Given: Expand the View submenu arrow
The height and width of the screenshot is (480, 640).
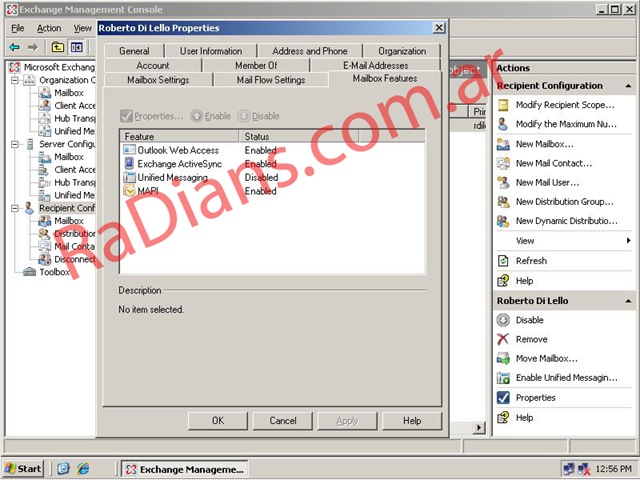Looking at the screenshot, I should pyautogui.click(x=628, y=241).
